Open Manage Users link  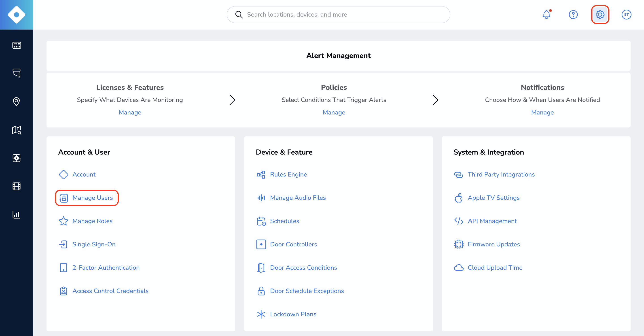(92, 198)
